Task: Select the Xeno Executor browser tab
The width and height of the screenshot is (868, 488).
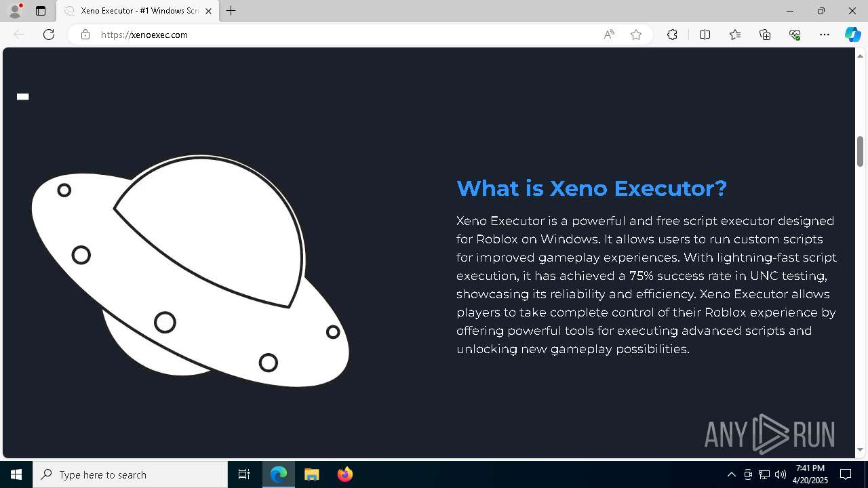Action: [138, 11]
